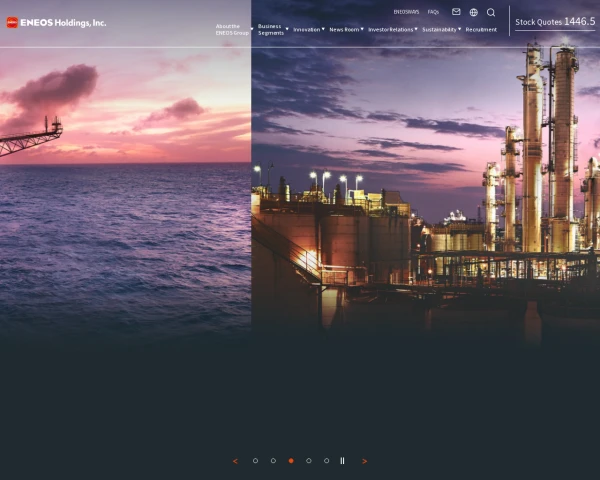Go to previous slide with left arrow
This screenshot has height=480, width=600.
click(x=235, y=461)
